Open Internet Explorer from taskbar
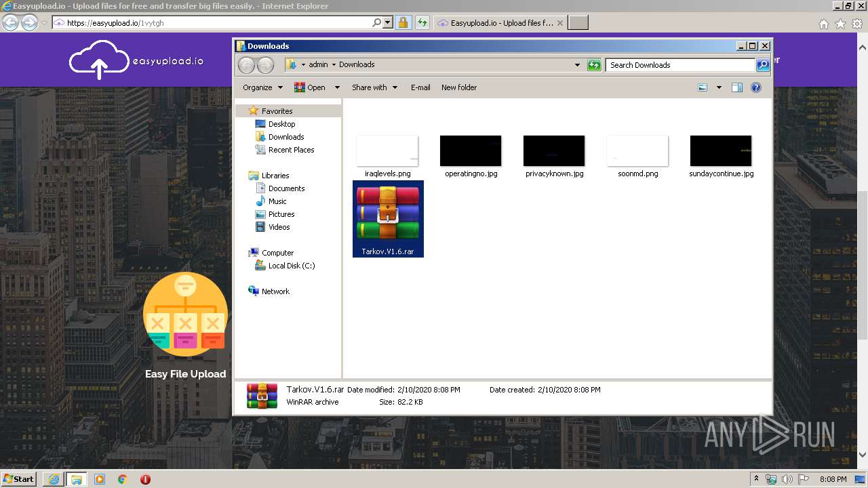Screen dimensions: 868x488 pos(54,479)
